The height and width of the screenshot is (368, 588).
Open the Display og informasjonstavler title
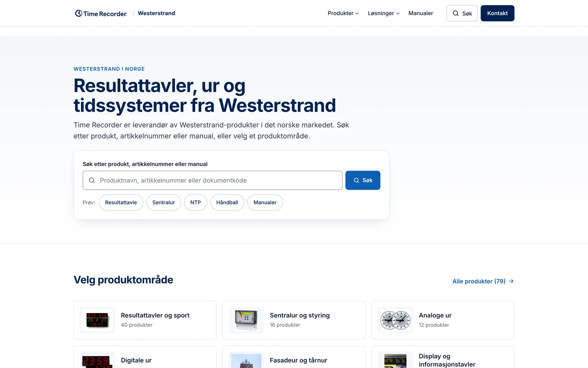coord(447,360)
